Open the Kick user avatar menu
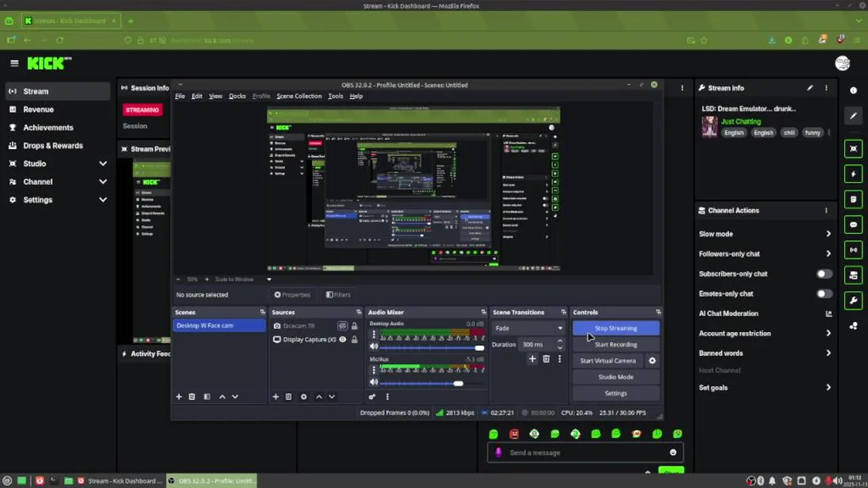The height and width of the screenshot is (488, 868). (842, 63)
